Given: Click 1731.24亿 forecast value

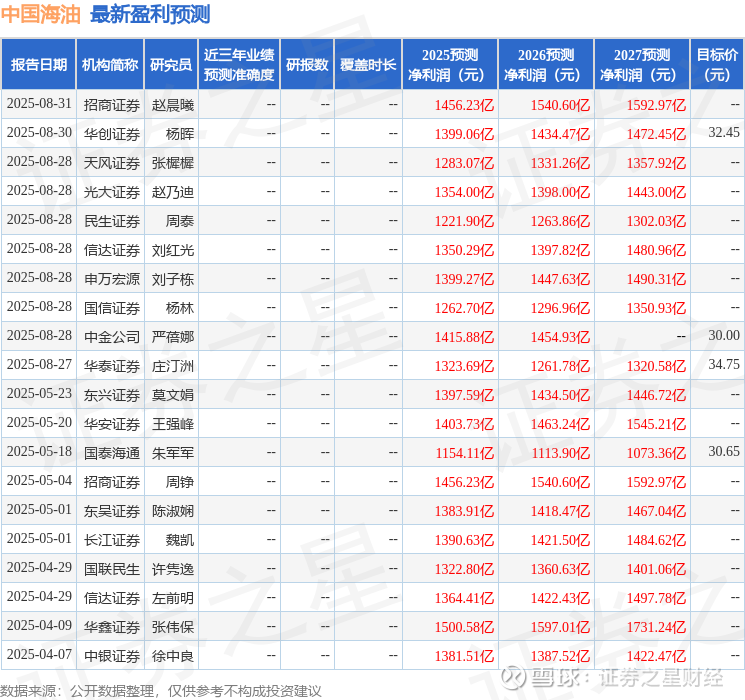Looking at the screenshot, I should [x=656, y=627].
